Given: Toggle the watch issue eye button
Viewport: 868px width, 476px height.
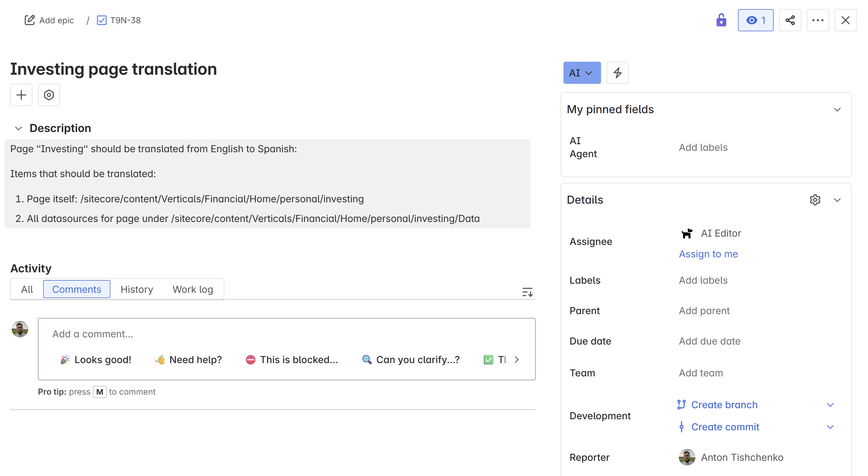Looking at the screenshot, I should point(755,20).
